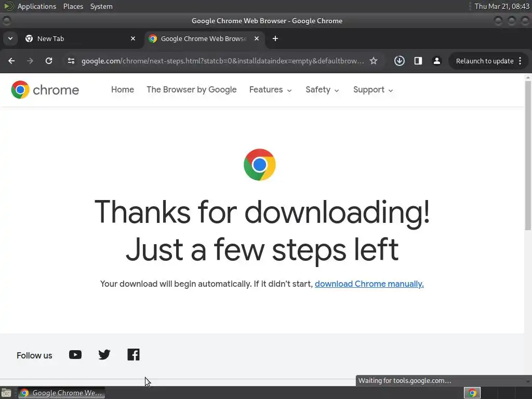This screenshot has height=399, width=532.
Task: Reload the current page
Action: (x=49, y=61)
